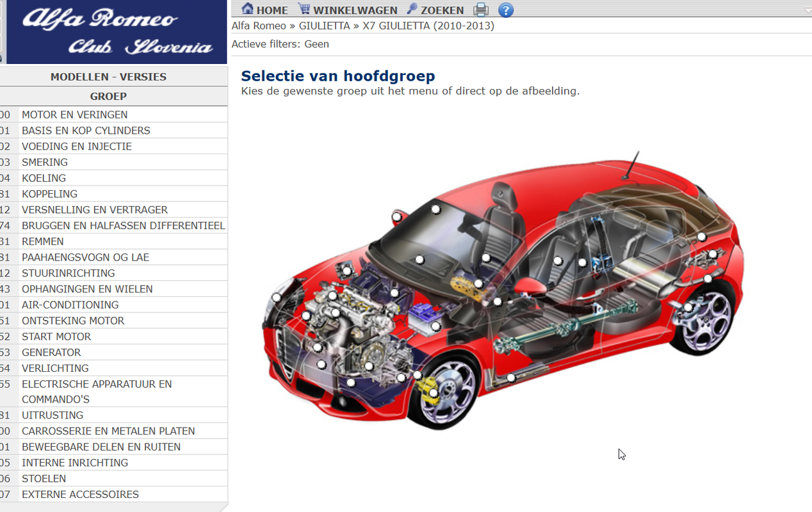
Task: Click the small dropdown arrow at toolbar right end
Action: [x=808, y=10]
